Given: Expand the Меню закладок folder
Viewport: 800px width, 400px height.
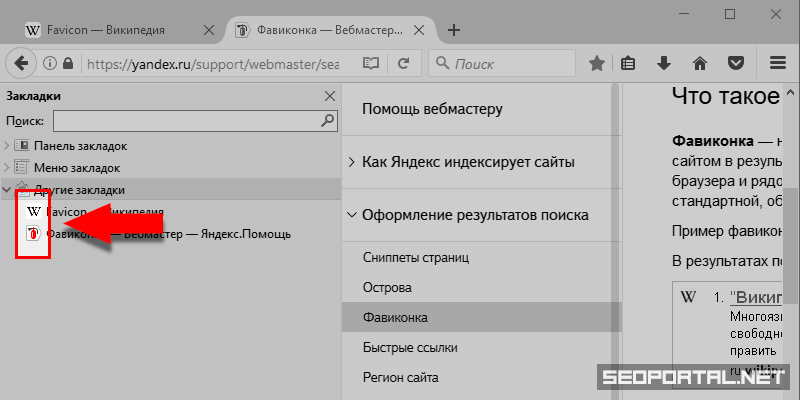Looking at the screenshot, I should click(7, 168).
